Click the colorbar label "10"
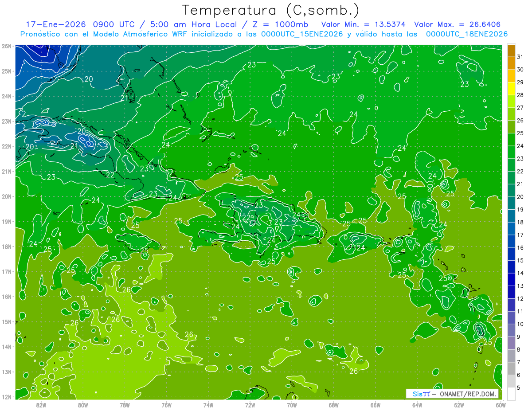The height and width of the screenshot is (411, 532). point(520,324)
